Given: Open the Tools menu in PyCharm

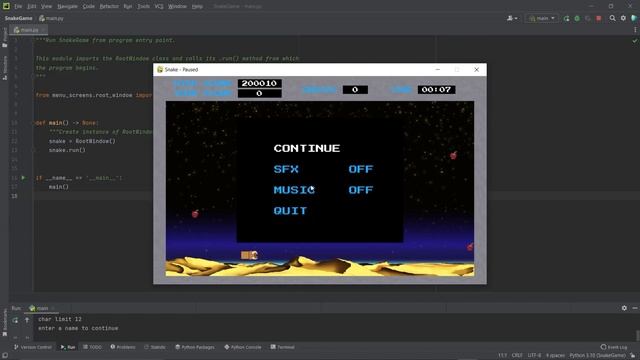Looking at the screenshot, I should point(143,7).
